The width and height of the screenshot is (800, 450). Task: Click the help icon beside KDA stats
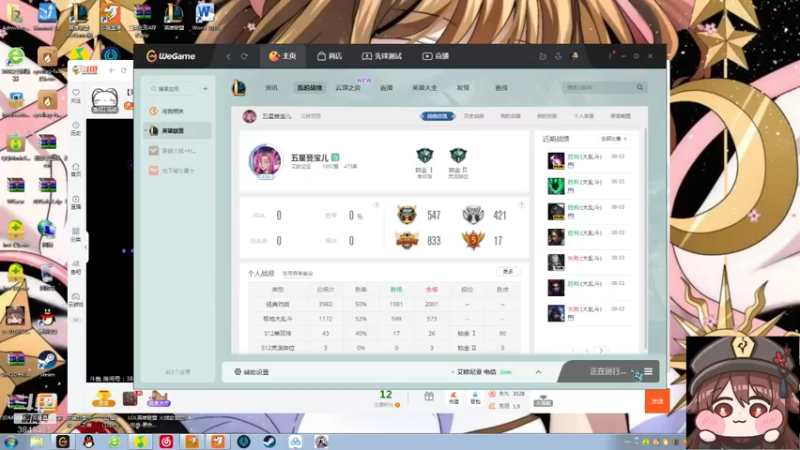pos(376,205)
